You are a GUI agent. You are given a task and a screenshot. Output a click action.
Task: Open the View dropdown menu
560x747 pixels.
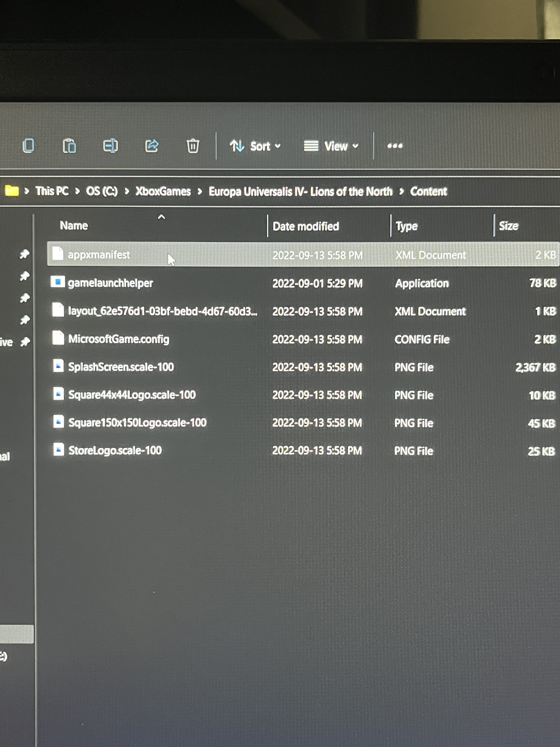[331, 146]
